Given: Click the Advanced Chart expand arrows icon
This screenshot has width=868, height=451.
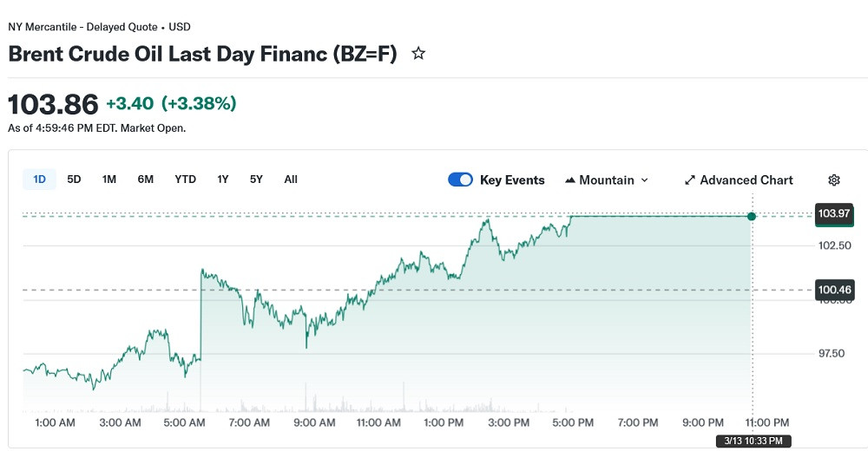Looking at the screenshot, I should pos(690,180).
